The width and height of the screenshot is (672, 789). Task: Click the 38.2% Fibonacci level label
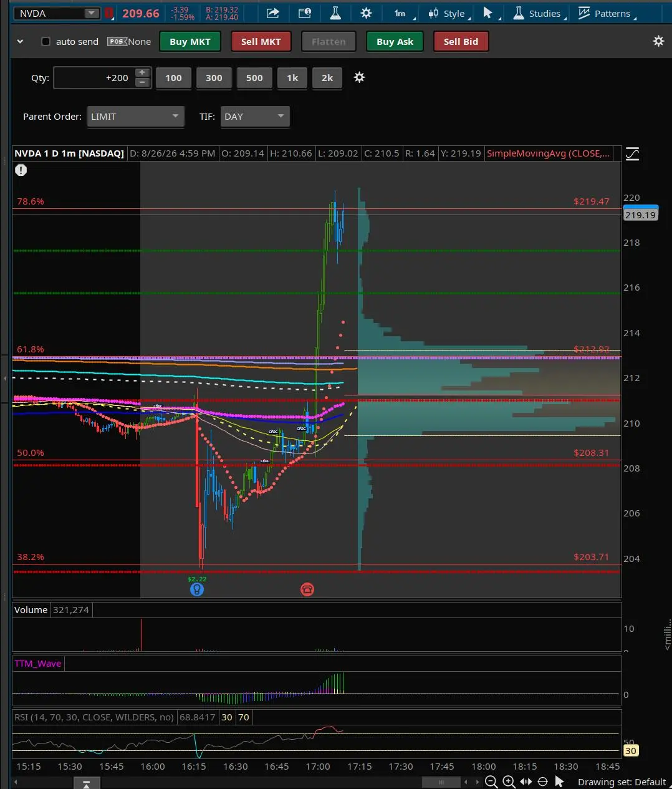[31, 557]
